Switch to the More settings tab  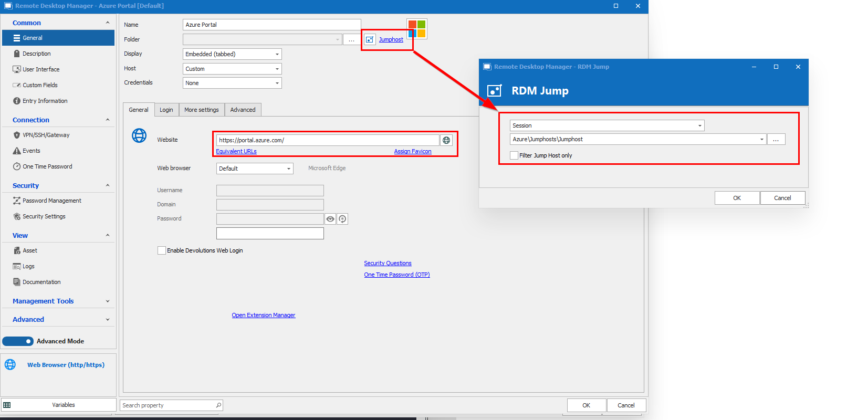[202, 110]
